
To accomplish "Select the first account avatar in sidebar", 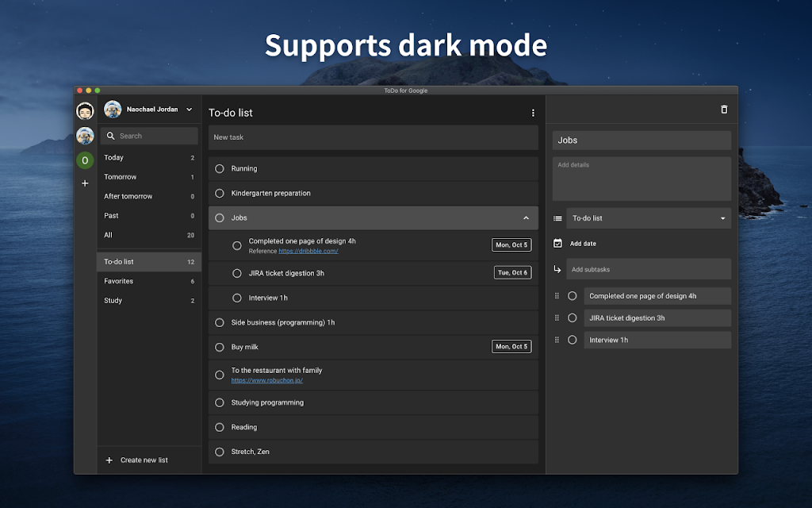I will (85, 111).
